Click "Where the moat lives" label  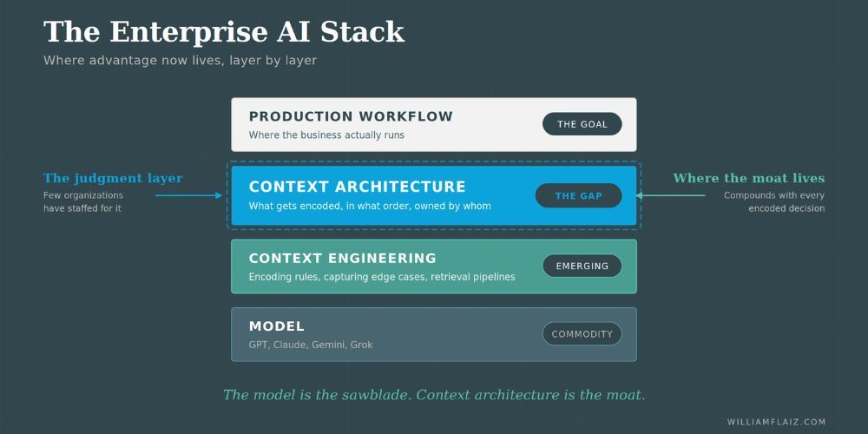pos(748,178)
